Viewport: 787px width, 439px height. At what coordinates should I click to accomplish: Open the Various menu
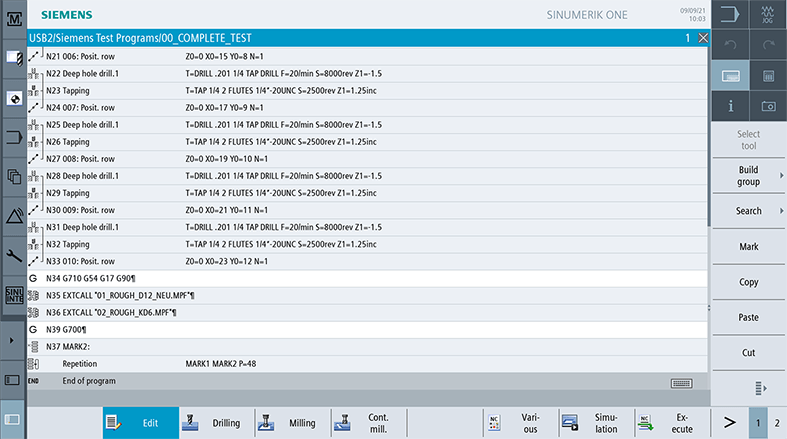521,423
